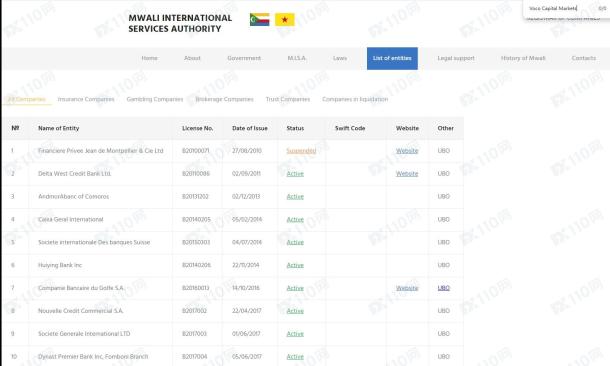The width and height of the screenshot is (610, 366).
Task: Open the History of Mwali navigation item
Action: (523, 58)
